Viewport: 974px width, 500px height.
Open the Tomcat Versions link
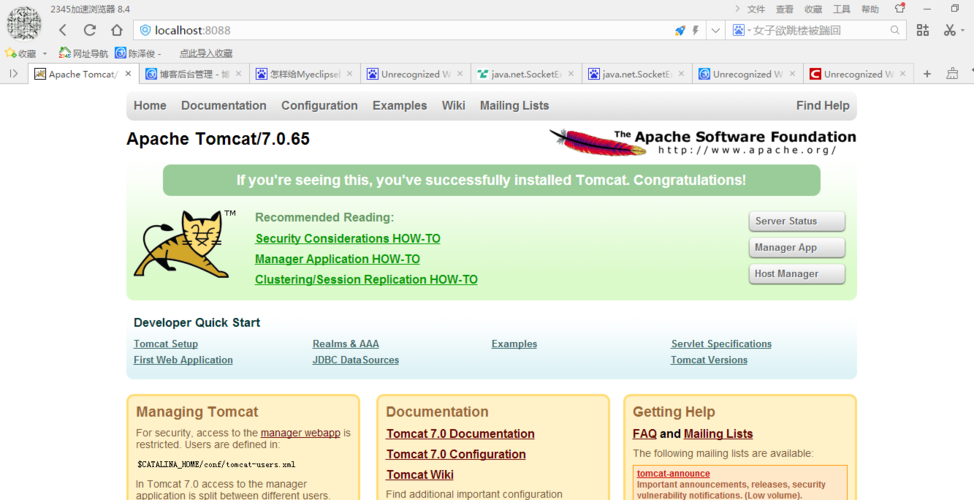click(x=709, y=360)
